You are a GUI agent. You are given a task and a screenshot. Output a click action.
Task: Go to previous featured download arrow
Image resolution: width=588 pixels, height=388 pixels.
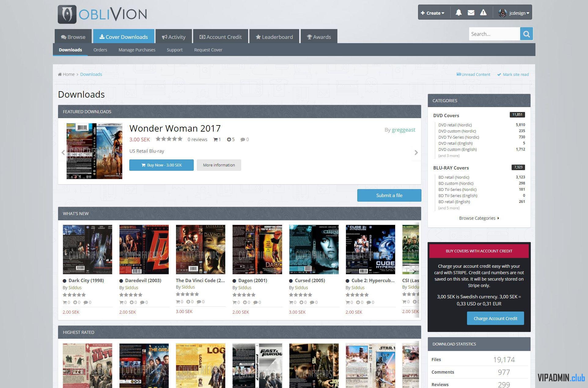[x=63, y=152]
